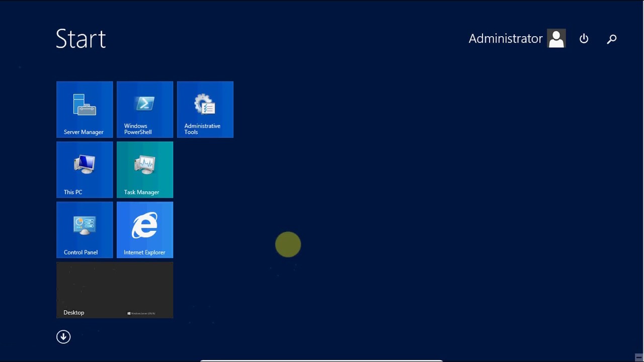Launch the Internet Explorer tile

coord(145,230)
